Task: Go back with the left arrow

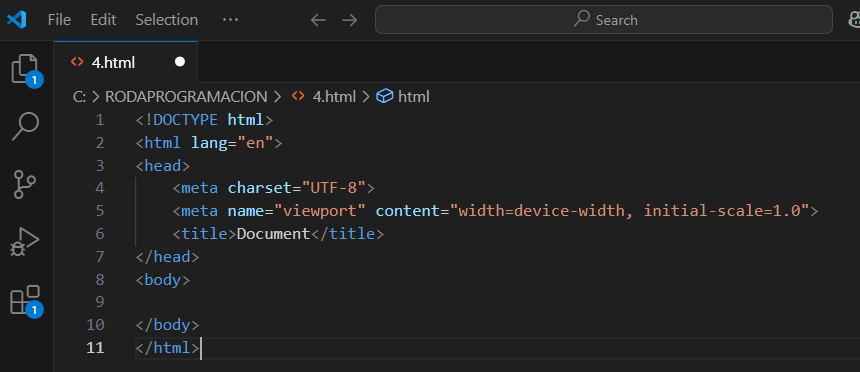Action: [x=318, y=20]
